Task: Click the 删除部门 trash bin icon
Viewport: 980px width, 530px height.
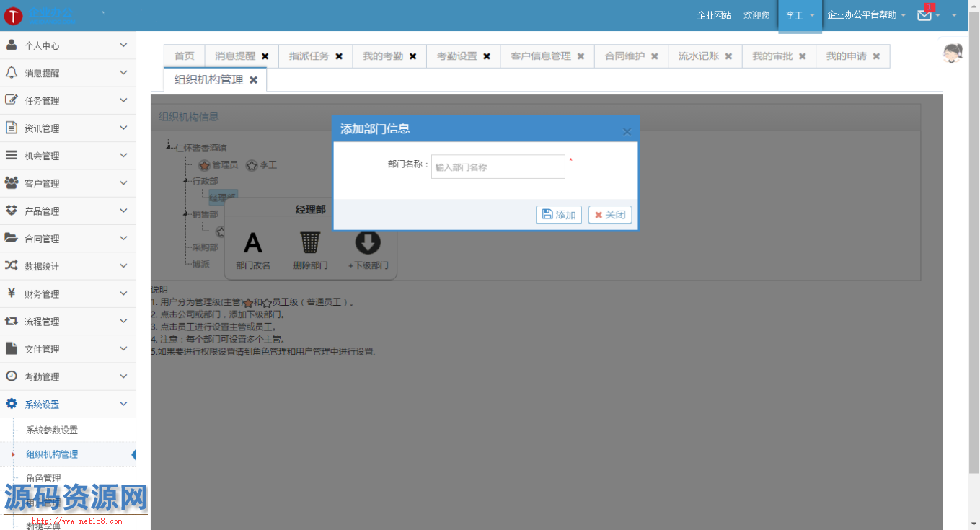Action: pyautogui.click(x=310, y=242)
